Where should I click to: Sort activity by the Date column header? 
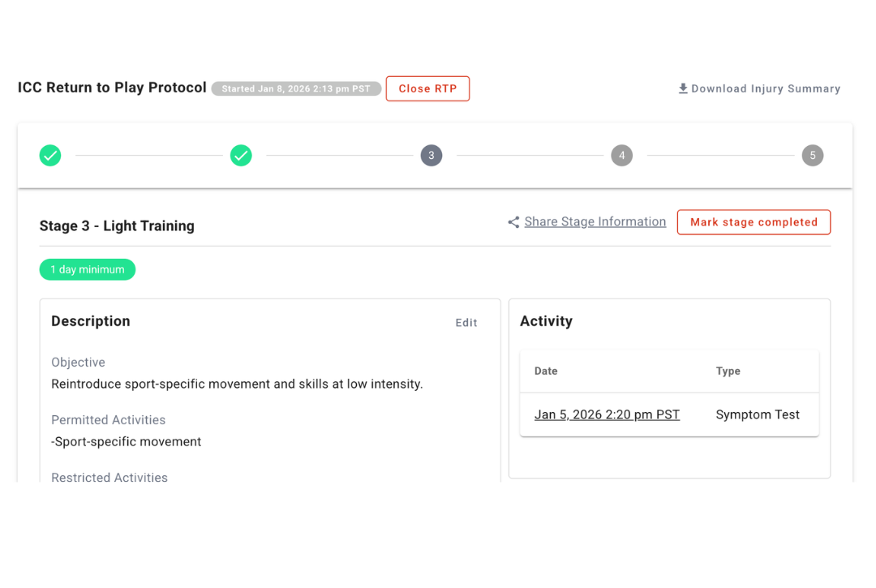[x=546, y=371]
